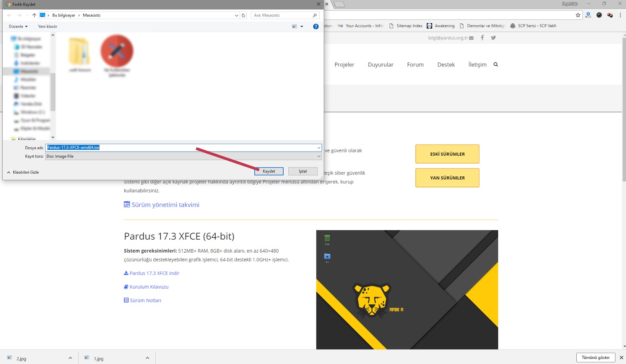Collapse folders with Klasörleri Gizle
The image size is (626, 364).
(x=23, y=172)
